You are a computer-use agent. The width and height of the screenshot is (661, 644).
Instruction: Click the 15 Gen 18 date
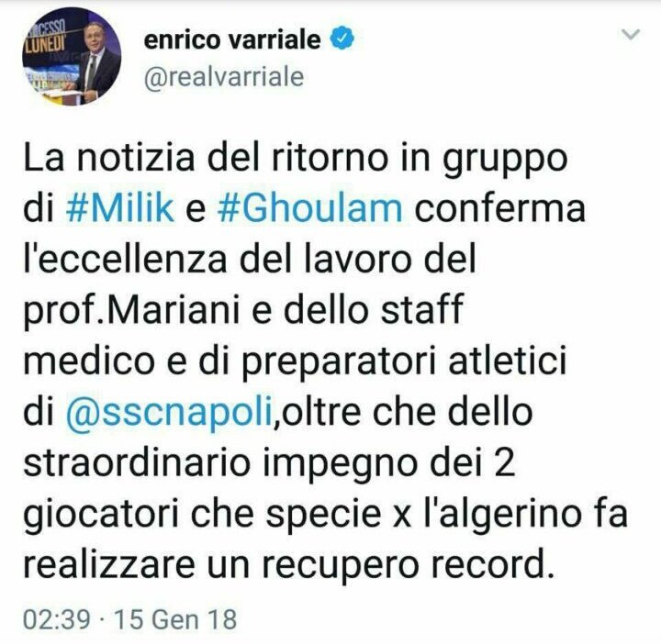(x=175, y=619)
